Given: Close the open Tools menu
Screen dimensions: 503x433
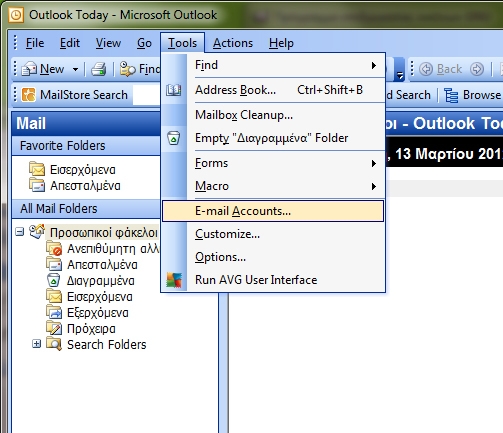Looking at the screenshot, I should click(x=182, y=43).
